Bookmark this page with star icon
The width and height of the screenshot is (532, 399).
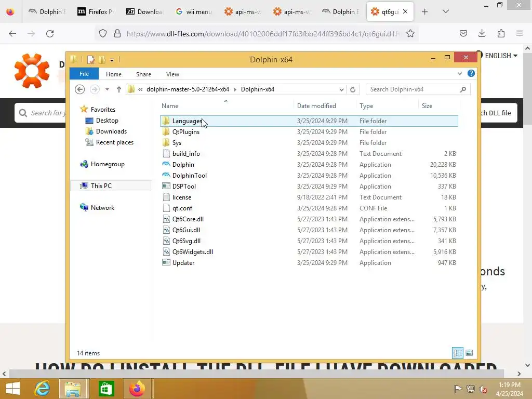pos(410,34)
